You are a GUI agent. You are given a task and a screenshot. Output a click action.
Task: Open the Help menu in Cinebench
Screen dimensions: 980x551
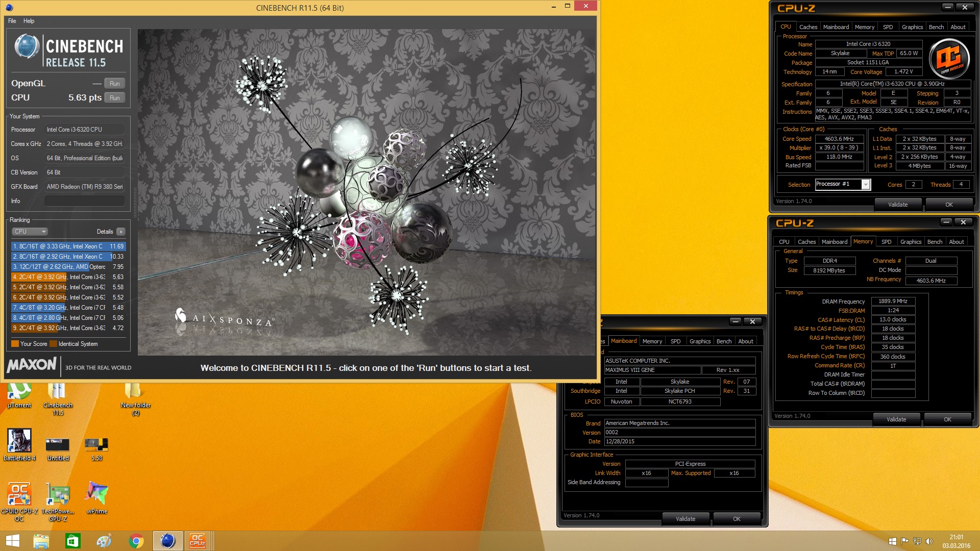[x=29, y=21]
